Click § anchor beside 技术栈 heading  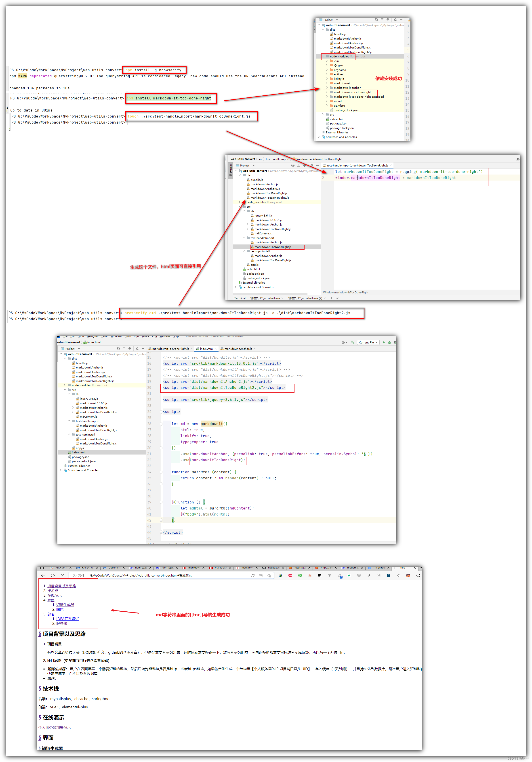[x=40, y=689]
